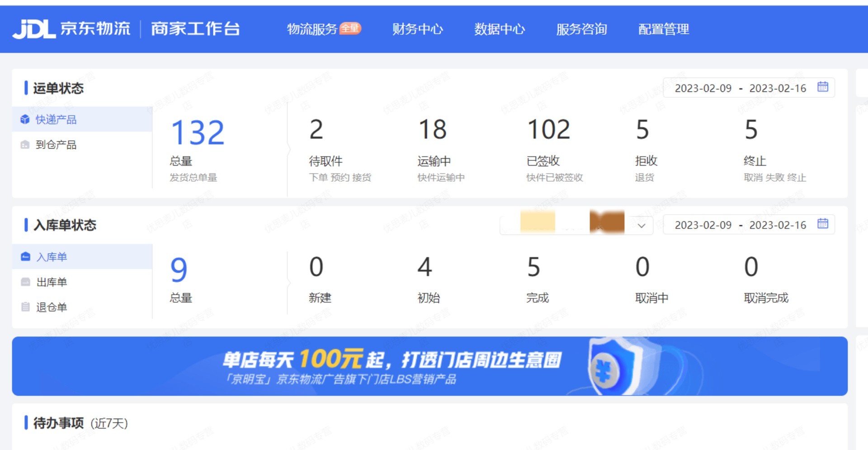This screenshot has width=868, height=450.
Task: Select the 快递产品 tab
Action: [82, 119]
